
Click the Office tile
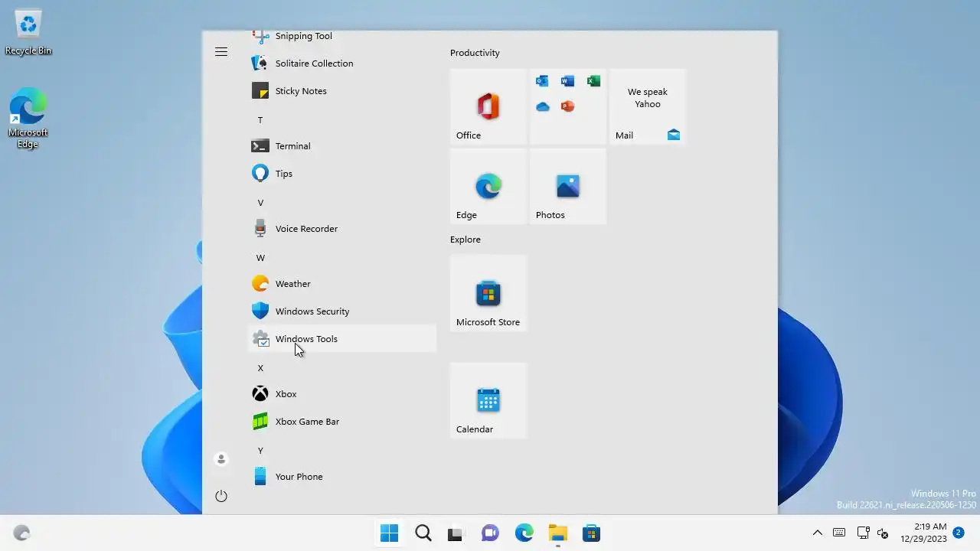tap(488, 107)
